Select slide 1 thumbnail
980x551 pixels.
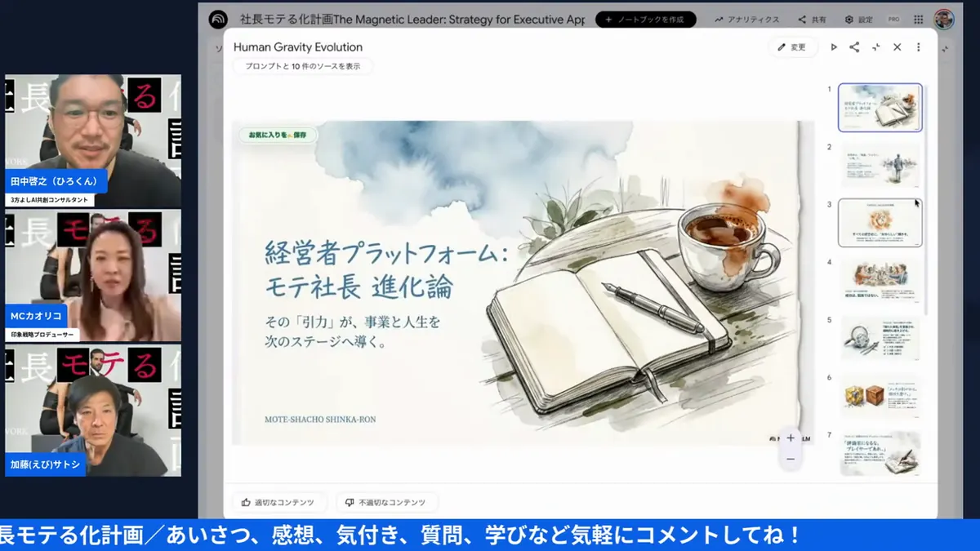point(880,107)
